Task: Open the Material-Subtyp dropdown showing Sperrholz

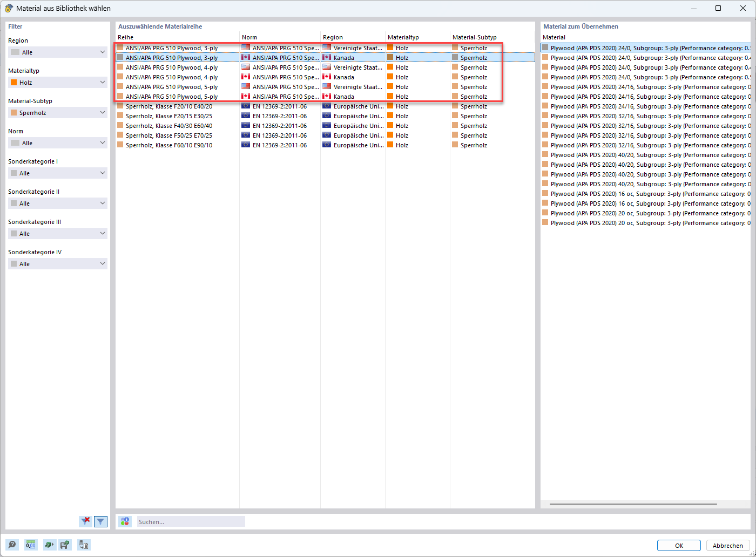Action: click(58, 113)
